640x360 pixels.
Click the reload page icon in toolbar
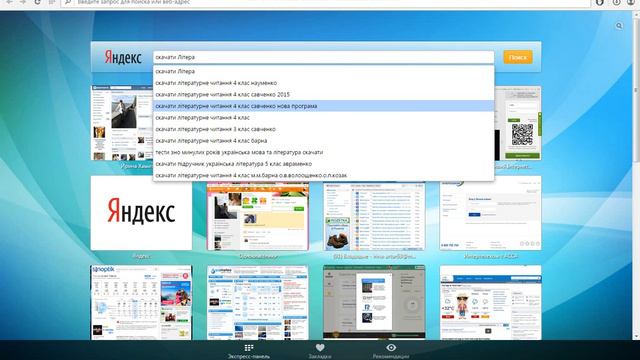tap(37, 2)
